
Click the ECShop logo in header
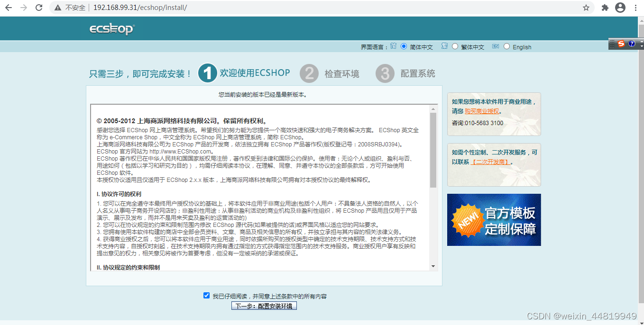[112, 29]
